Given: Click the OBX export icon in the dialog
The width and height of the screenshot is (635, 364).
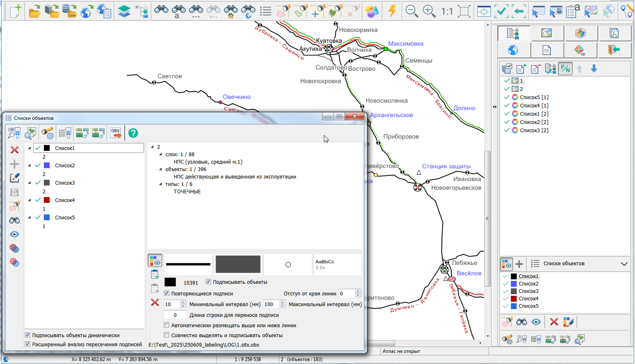Looking at the screenshot, I should coord(115,133).
